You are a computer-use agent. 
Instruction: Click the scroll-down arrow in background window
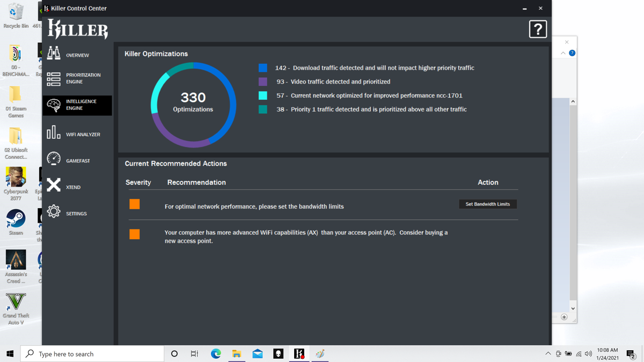pyautogui.click(x=573, y=308)
